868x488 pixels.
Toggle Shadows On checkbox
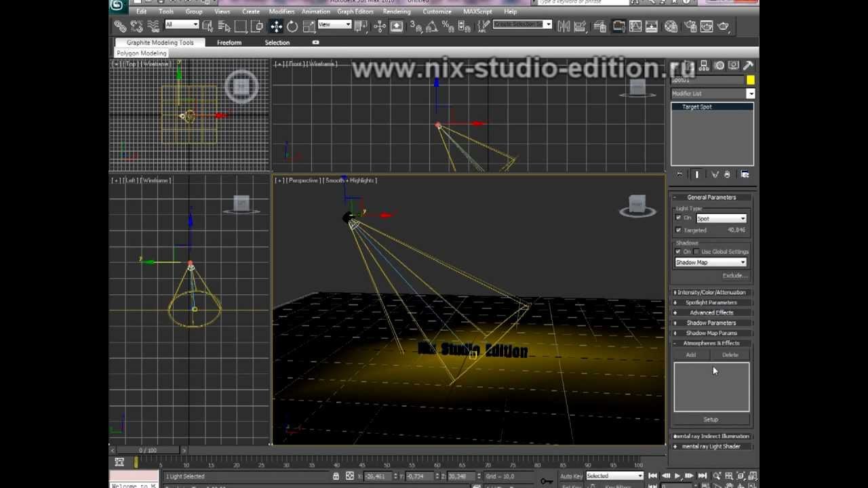pyautogui.click(x=679, y=251)
